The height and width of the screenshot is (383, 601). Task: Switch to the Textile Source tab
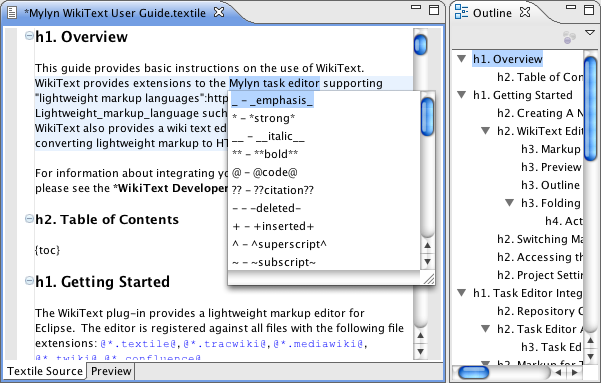click(45, 371)
